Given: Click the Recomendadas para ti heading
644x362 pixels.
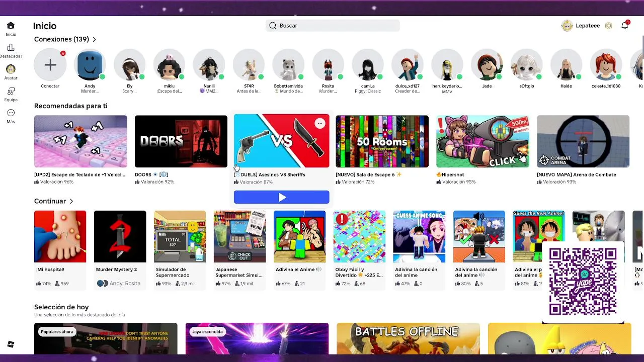Looking at the screenshot, I should pyautogui.click(x=70, y=106).
